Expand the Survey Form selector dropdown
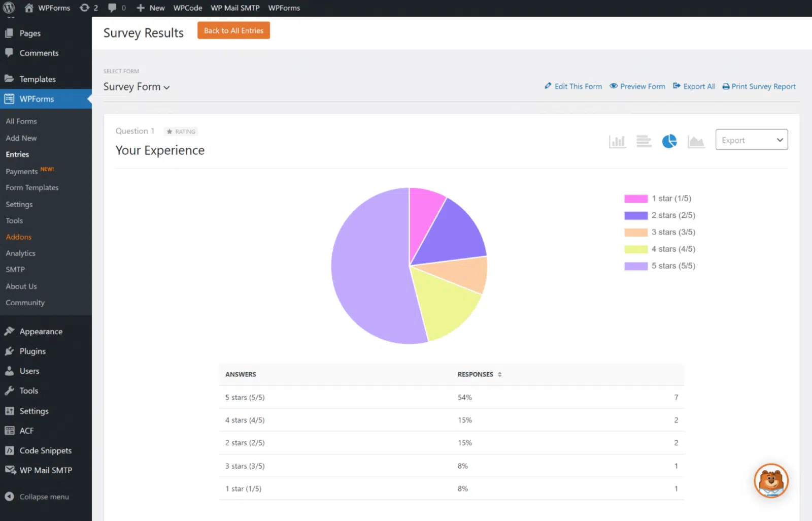The image size is (812, 521). pyautogui.click(x=137, y=87)
